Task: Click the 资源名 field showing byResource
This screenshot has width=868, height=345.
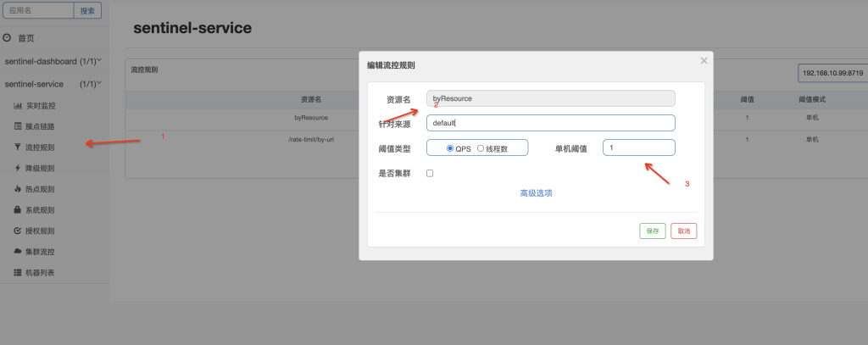Action: 551,98
